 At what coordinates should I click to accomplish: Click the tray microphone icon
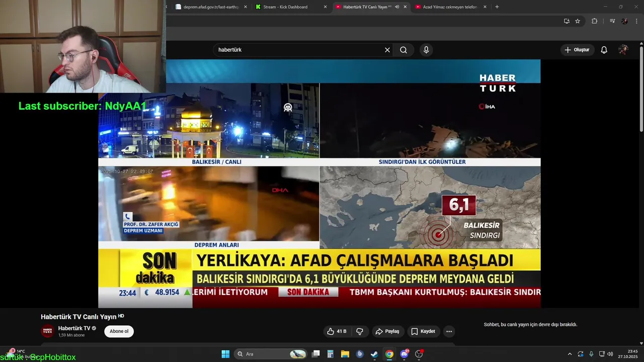pyautogui.click(x=591, y=354)
